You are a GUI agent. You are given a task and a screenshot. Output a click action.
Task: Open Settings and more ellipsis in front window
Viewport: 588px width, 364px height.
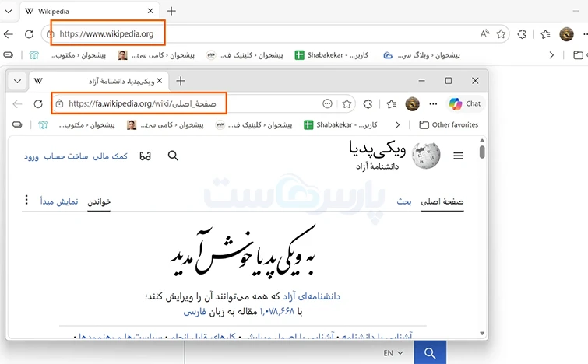(x=433, y=103)
